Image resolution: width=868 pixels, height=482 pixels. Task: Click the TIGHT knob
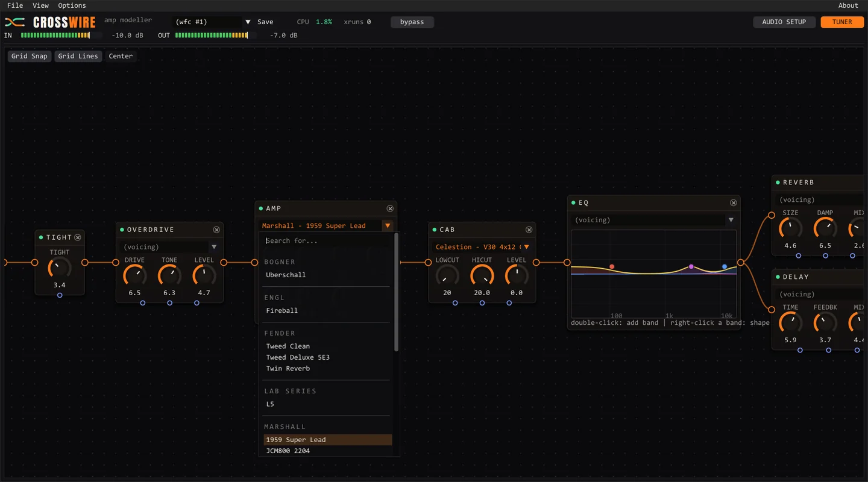60,268
